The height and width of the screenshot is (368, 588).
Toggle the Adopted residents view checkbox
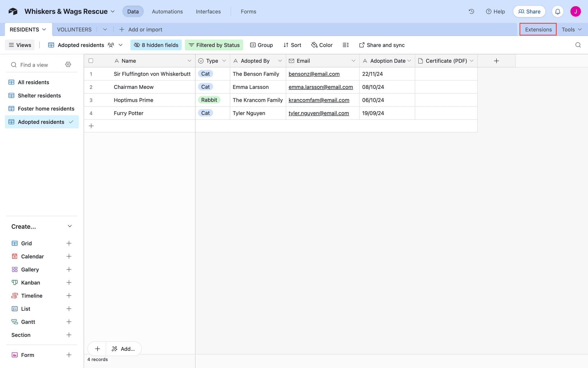point(71,122)
